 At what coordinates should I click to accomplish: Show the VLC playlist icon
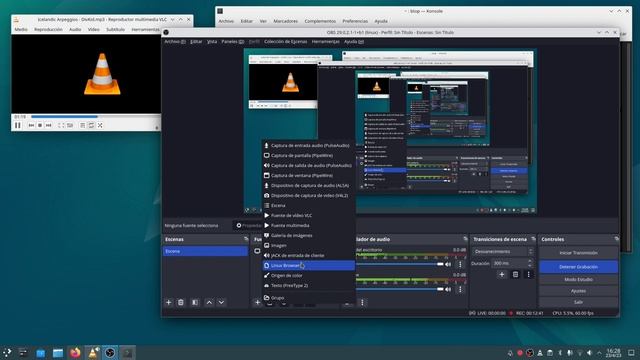click(82, 125)
